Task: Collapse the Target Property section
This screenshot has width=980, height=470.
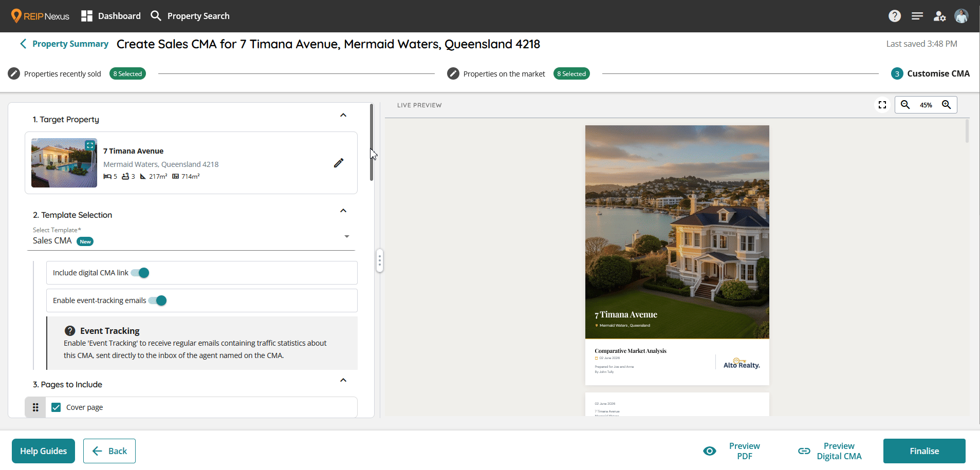Action: [343, 115]
